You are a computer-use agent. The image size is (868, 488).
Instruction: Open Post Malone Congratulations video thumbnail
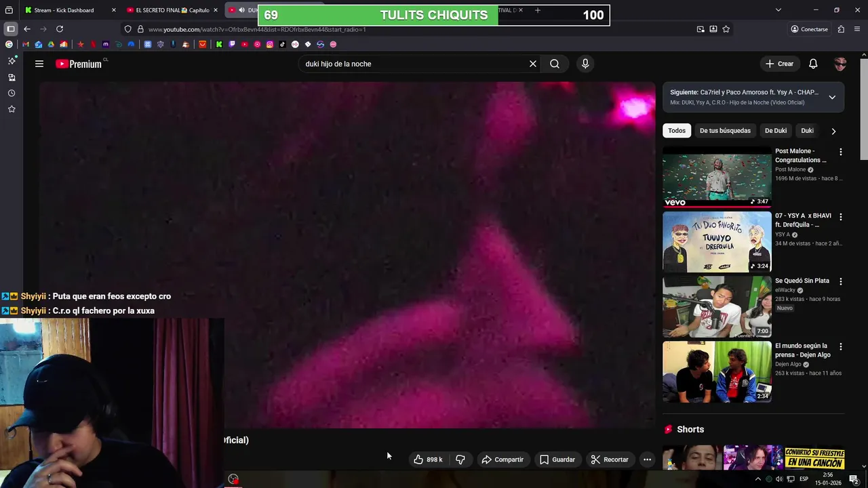(717, 177)
